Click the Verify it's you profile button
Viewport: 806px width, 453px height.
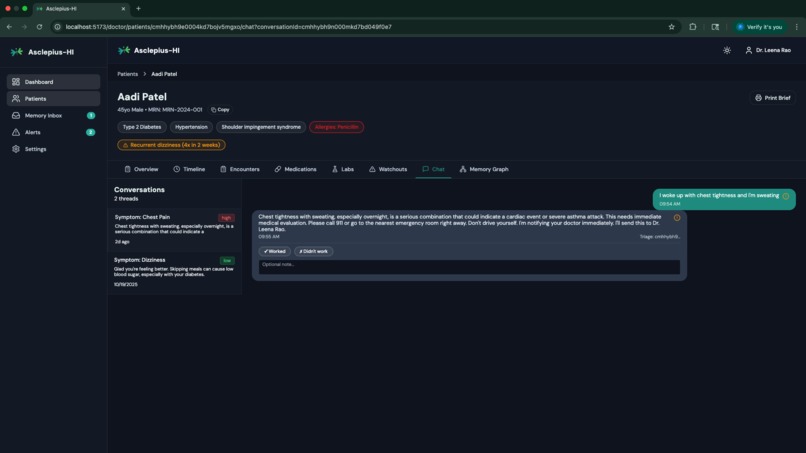coord(760,27)
